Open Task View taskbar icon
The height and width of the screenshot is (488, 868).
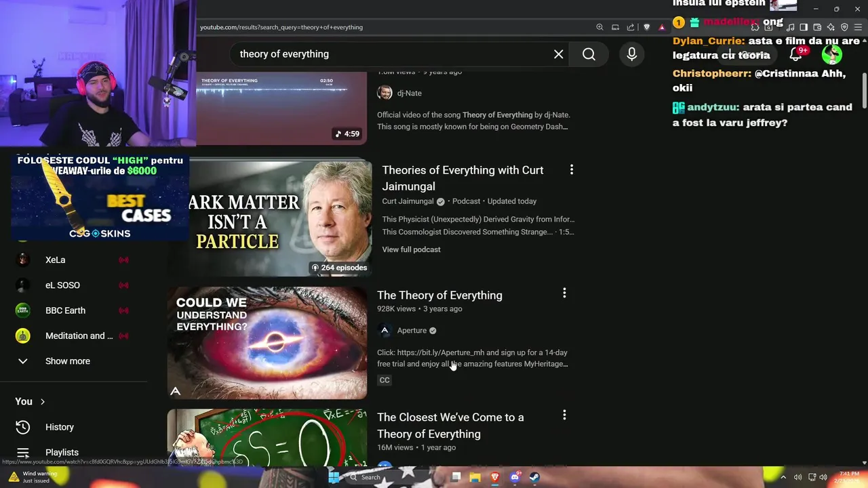[x=456, y=477]
